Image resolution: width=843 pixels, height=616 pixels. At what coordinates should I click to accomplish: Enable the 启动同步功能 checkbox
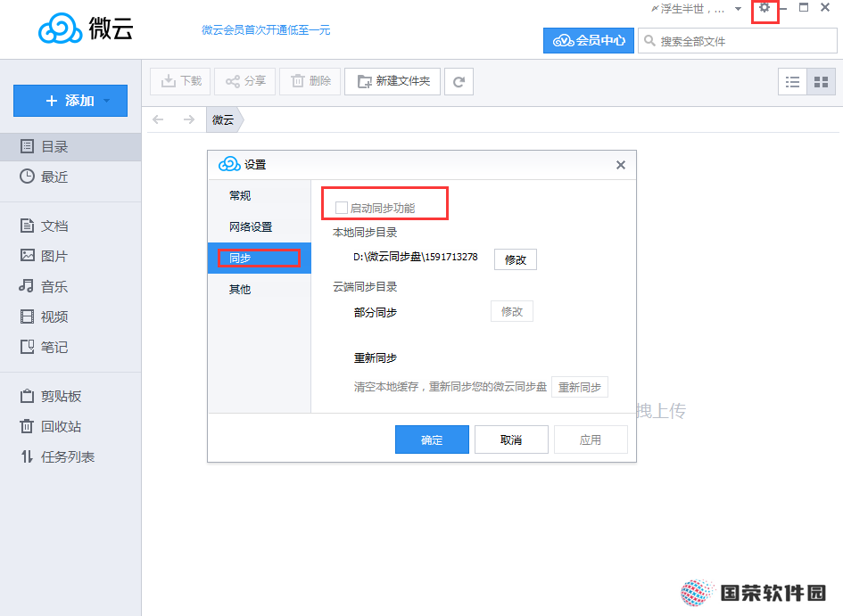tap(341, 208)
